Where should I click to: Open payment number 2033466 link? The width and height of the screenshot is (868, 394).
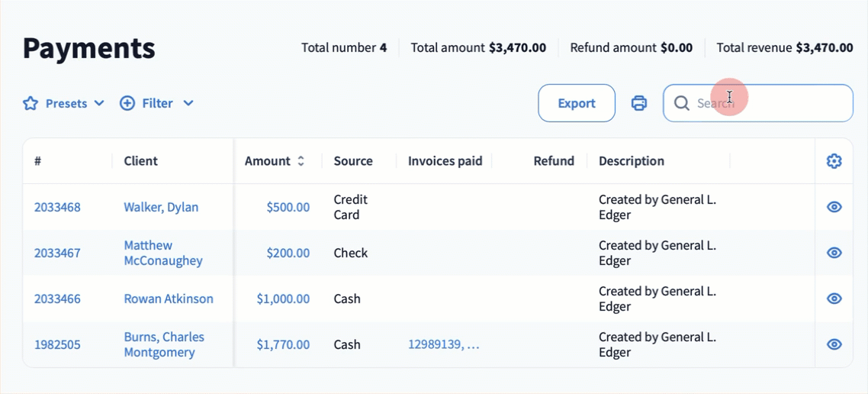click(x=57, y=299)
